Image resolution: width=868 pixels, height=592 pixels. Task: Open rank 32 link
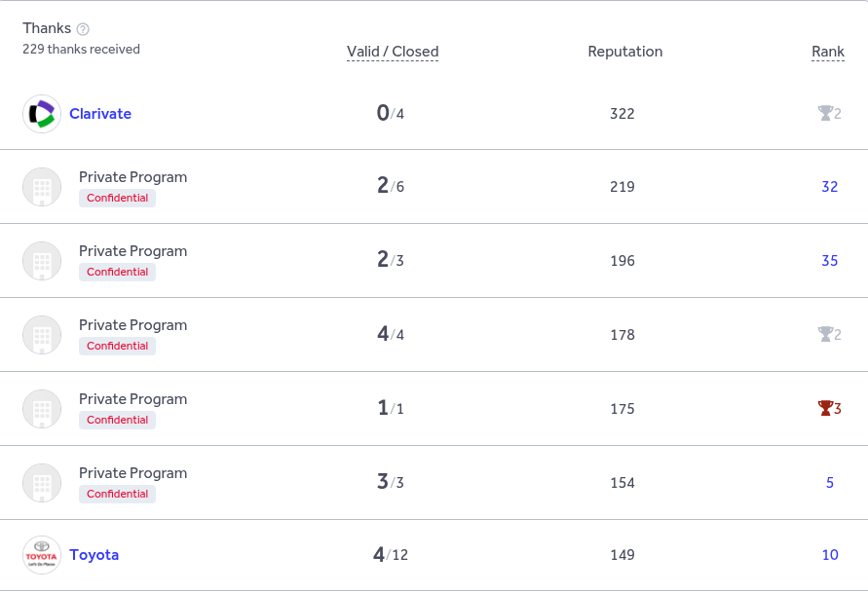(829, 187)
